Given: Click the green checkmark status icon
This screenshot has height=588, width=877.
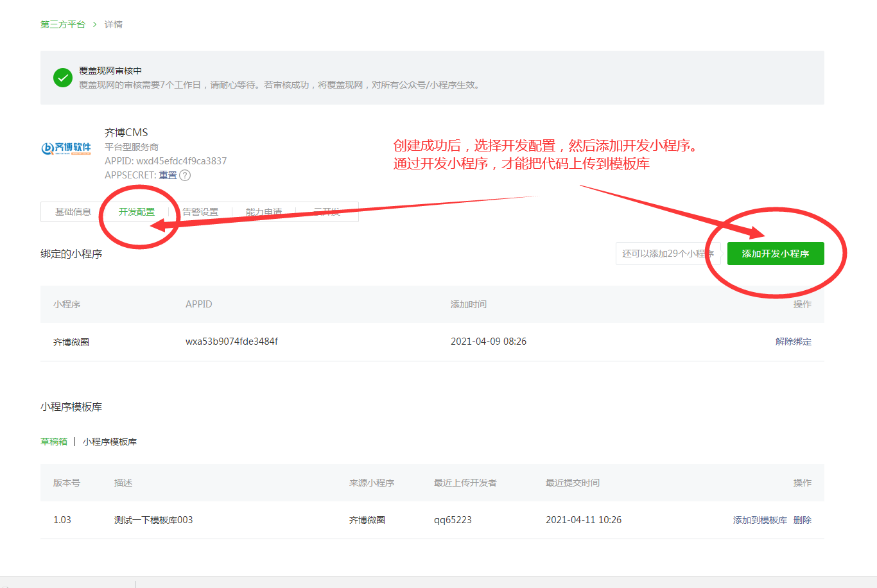Looking at the screenshot, I should (x=63, y=78).
